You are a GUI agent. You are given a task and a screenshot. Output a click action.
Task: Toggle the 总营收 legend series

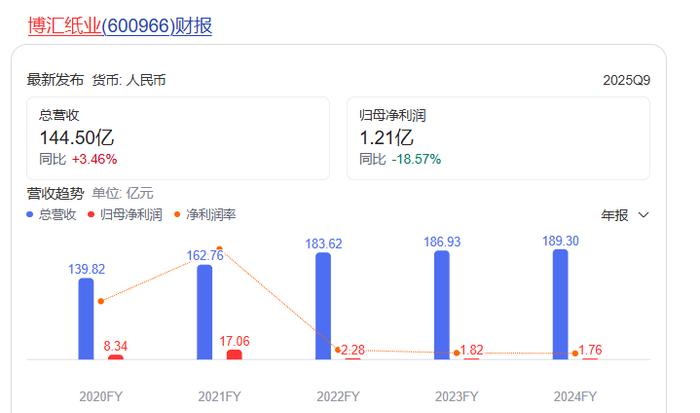click(x=51, y=215)
